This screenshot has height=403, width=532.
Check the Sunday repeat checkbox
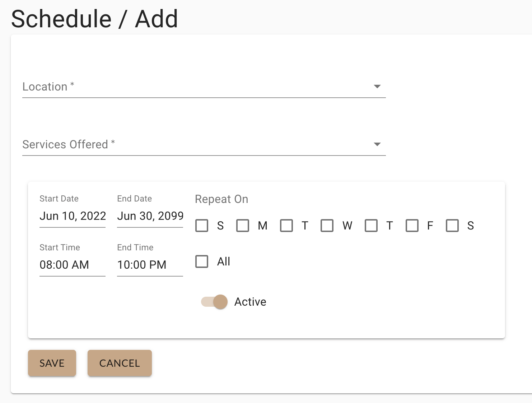[202, 226]
